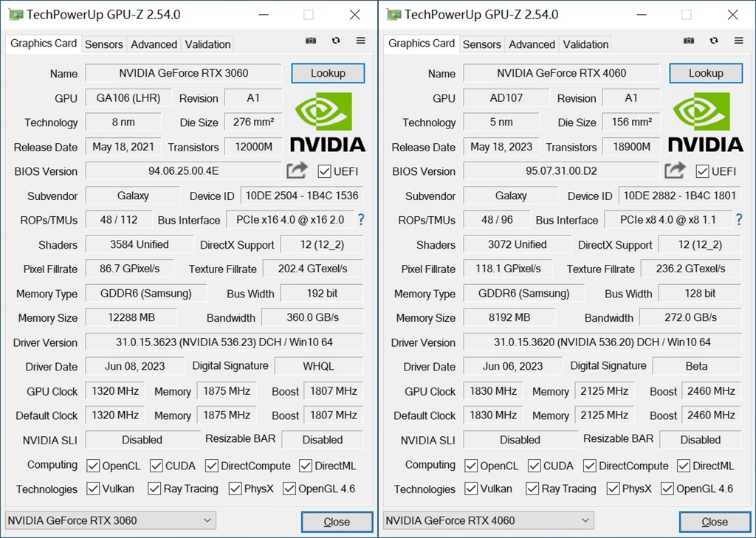
Task: Click the Close button in RTX 4060 window
Action: 715,522
